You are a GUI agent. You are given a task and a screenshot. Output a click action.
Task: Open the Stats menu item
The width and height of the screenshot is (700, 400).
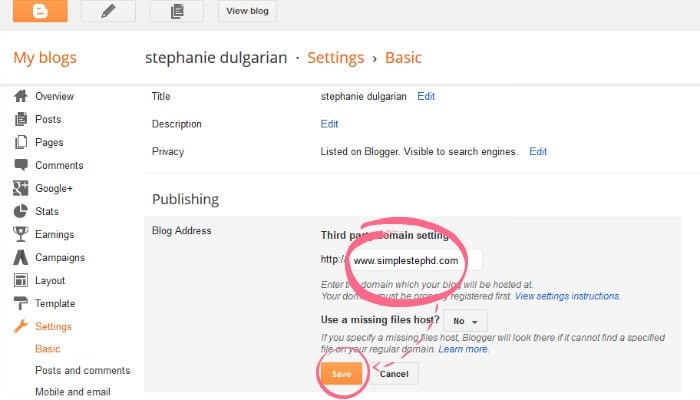tap(47, 211)
